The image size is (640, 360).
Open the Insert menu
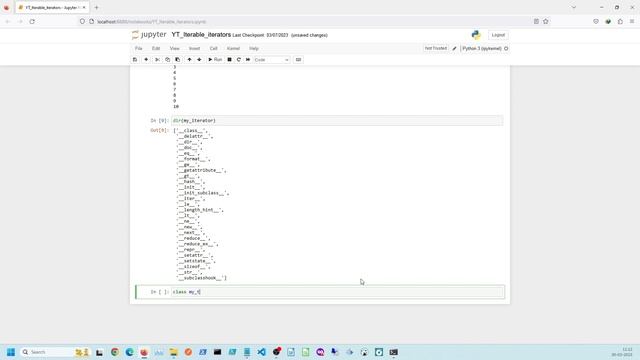(x=194, y=48)
